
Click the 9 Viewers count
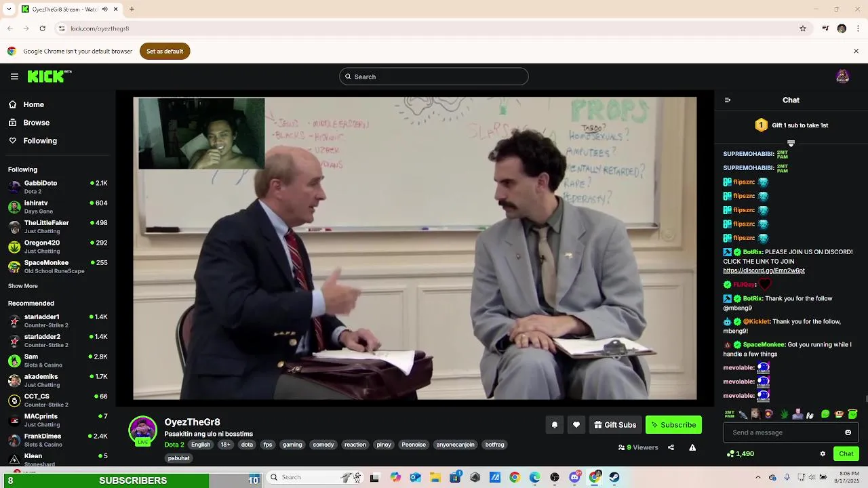click(x=638, y=447)
